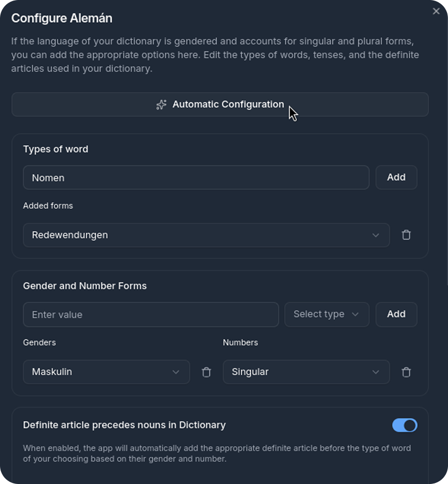Click the chevron on the Redewendungen dropdown
448x484 pixels.
(376, 235)
